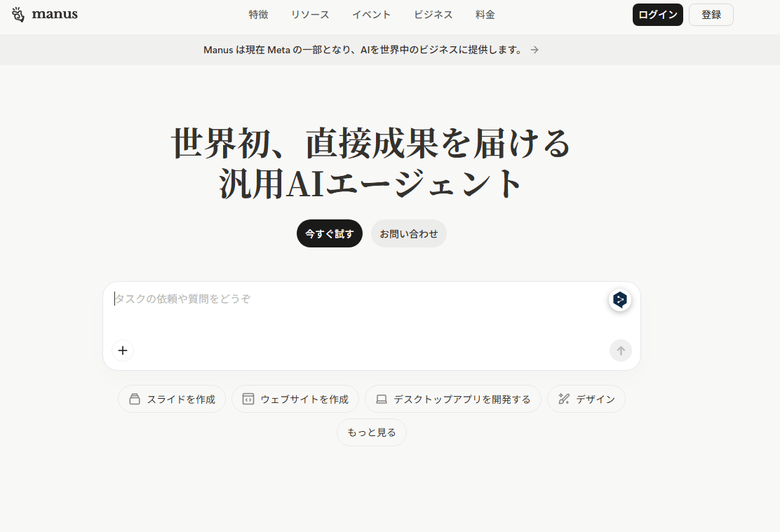Click the design pen icon on デザイン chip
This screenshot has height=532, width=780.
pos(564,399)
